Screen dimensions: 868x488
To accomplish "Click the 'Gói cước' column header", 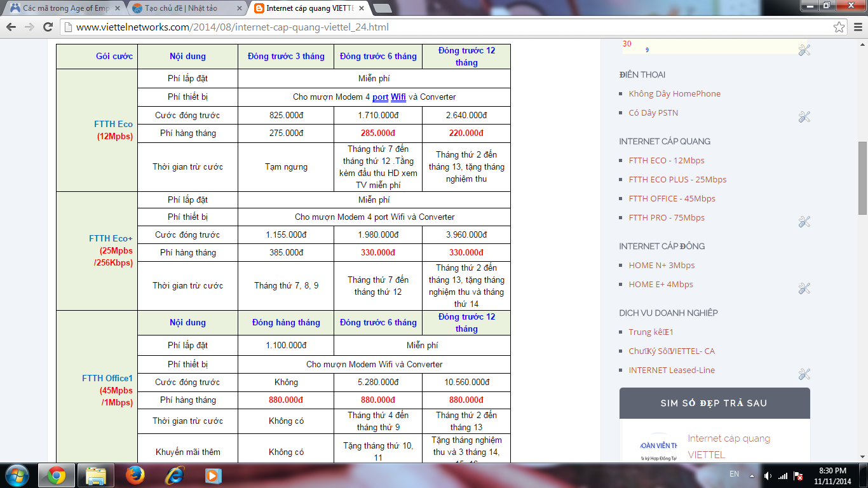I will pos(97,56).
